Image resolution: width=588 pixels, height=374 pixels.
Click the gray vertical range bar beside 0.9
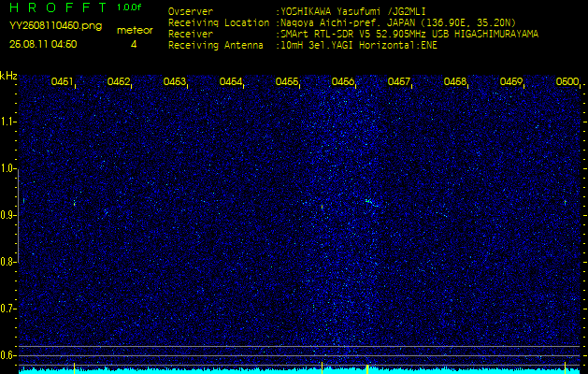coord(18,216)
